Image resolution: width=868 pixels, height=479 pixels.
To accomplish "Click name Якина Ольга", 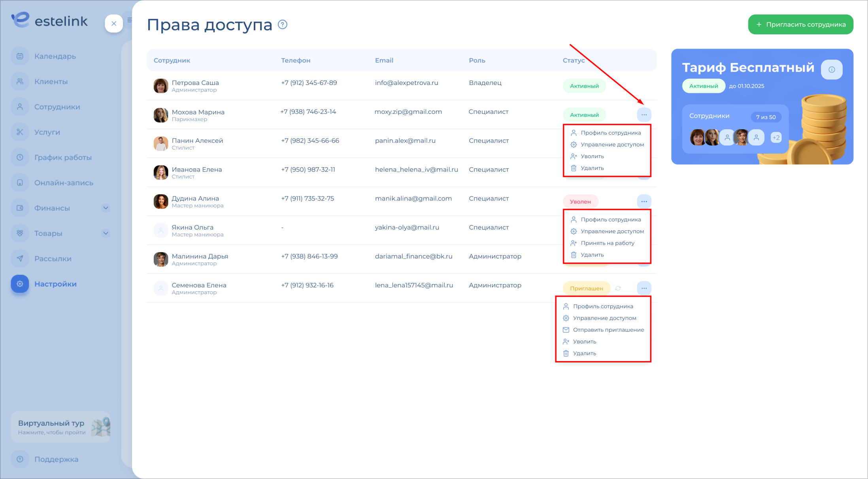I will [192, 227].
